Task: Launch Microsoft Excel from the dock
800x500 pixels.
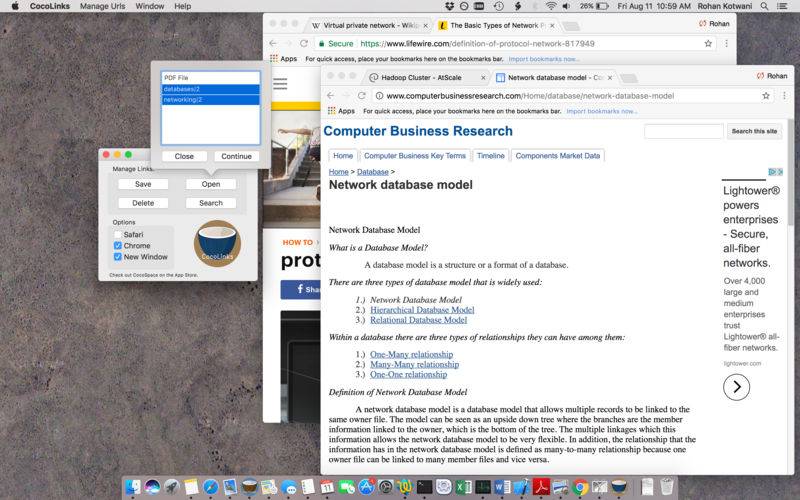Action: pyautogui.click(x=463, y=487)
